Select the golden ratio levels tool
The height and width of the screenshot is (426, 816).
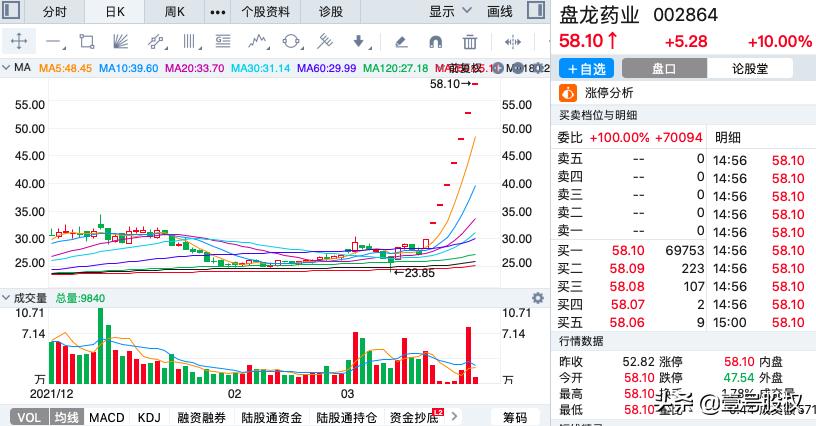click(x=223, y=42)
